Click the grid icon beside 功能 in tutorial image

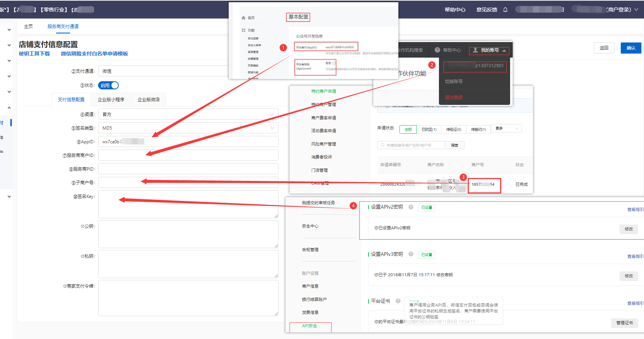(x=243, y=30)
